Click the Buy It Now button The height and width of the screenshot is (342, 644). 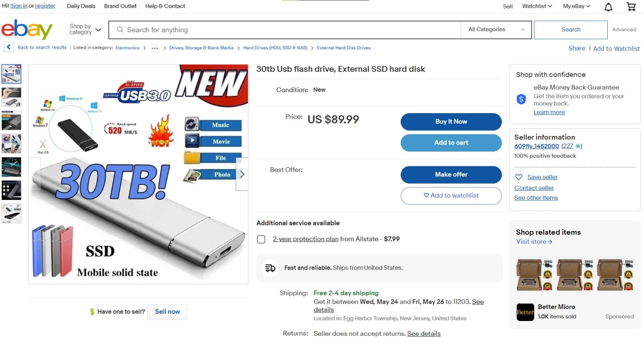tap(451, 122)
